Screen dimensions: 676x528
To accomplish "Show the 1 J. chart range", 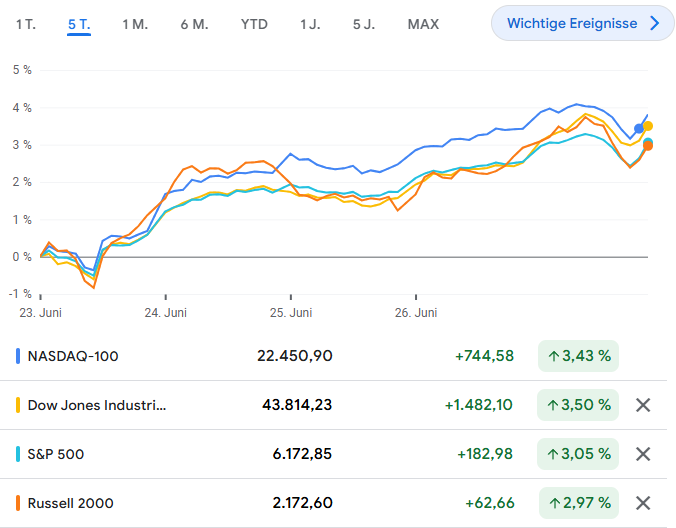I will click(x=311, y=24).
